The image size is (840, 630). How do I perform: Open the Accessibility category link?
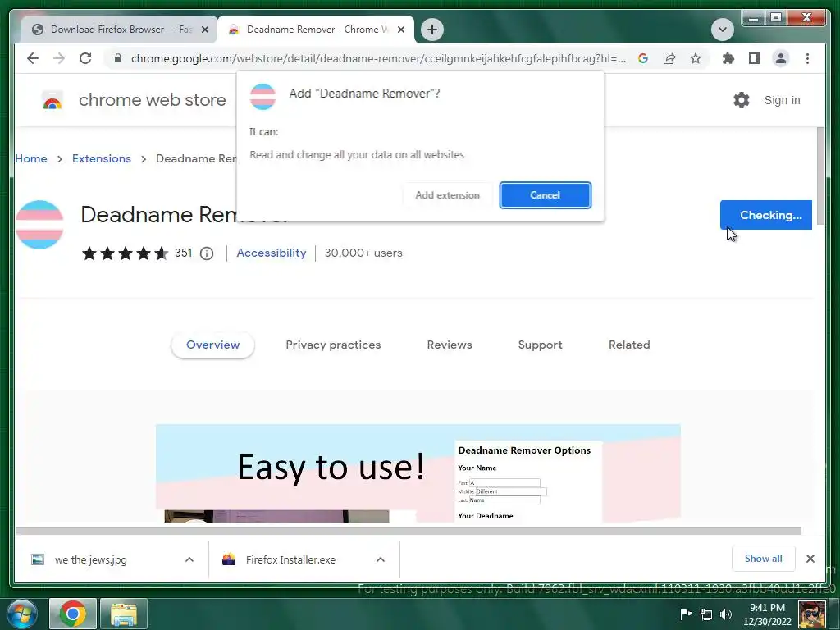pyautogui.click(x=271, y=253)
